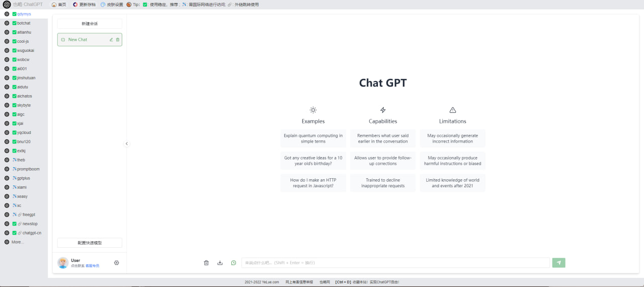Select wuguokai in the site list
Screen dimensions: 644x287
pyautogui.click(x=24, y=50)
